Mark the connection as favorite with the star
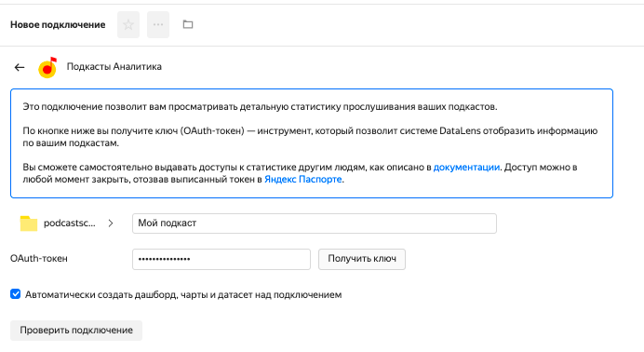 click(x=128, y=24)
